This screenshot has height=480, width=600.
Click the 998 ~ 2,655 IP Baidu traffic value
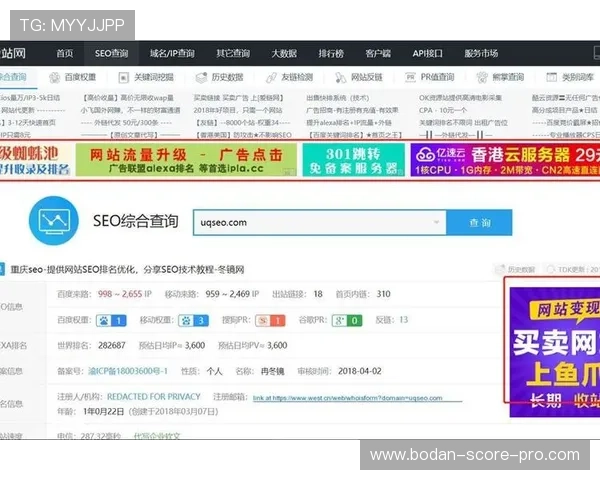(125, 294)
